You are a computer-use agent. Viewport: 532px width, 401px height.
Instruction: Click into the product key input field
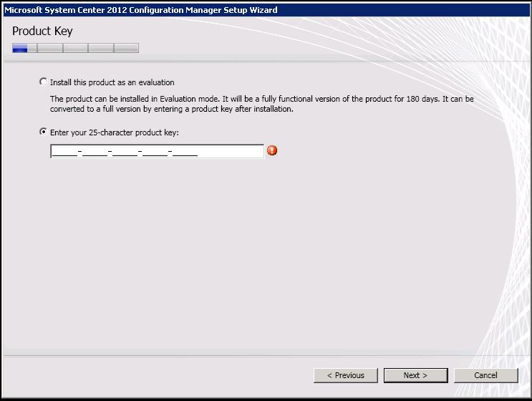157,151
